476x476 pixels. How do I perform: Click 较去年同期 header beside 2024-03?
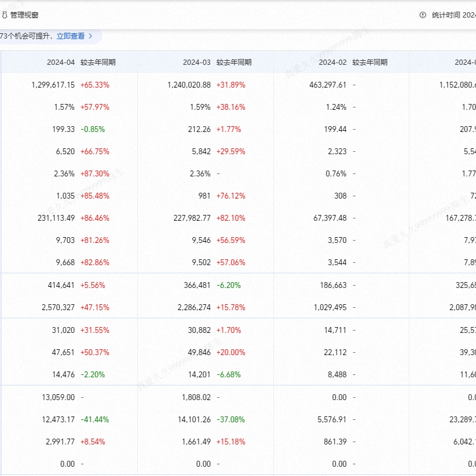[x=234, y=62]
